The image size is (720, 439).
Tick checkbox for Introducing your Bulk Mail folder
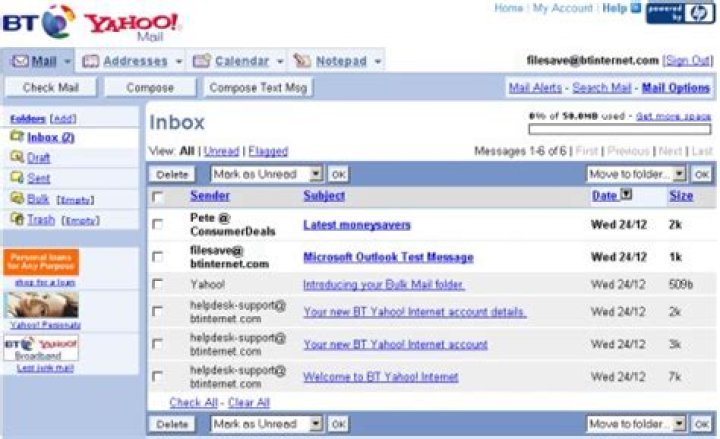pos(158,284)
